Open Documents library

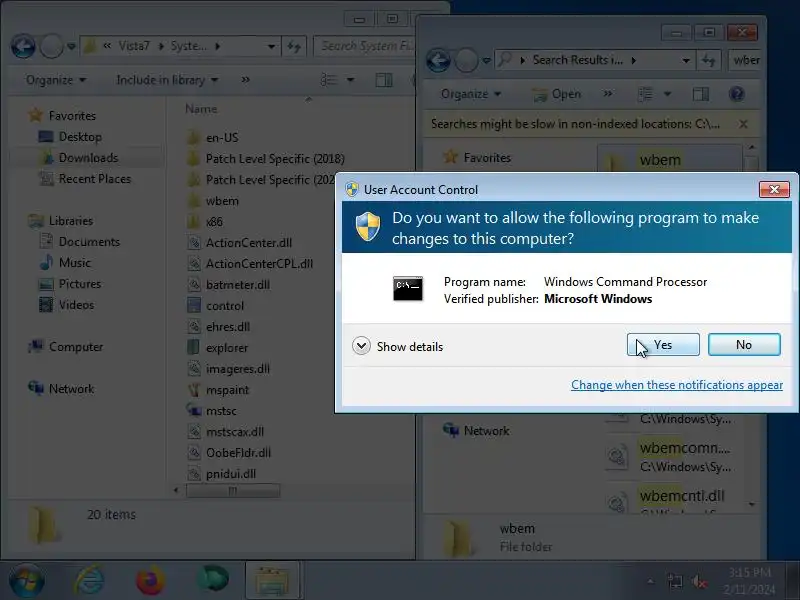click(80, 241)
